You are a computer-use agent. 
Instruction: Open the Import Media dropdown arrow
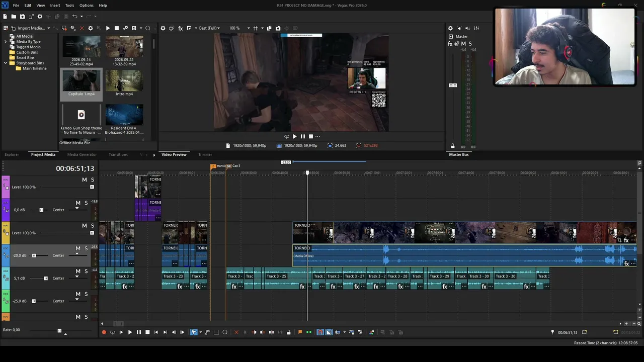(x=49, y=28)
